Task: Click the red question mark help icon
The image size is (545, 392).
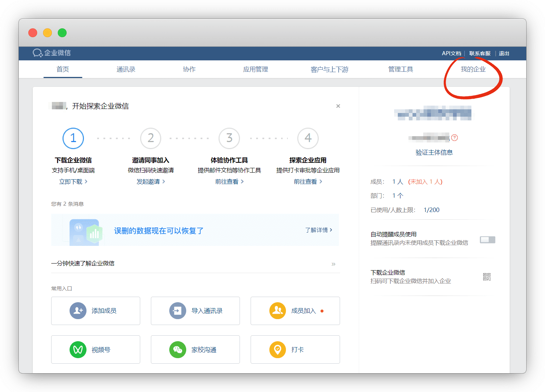Action: click(x=454, y=138)
